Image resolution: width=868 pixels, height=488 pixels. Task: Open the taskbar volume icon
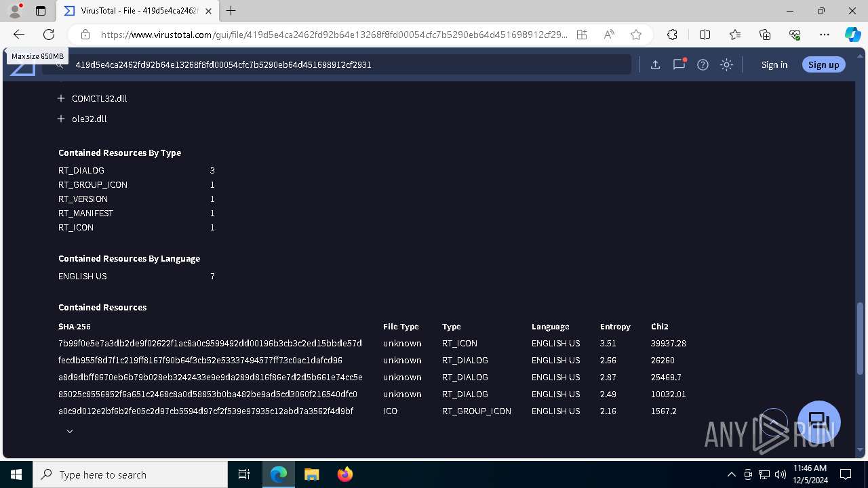(780, 474)
